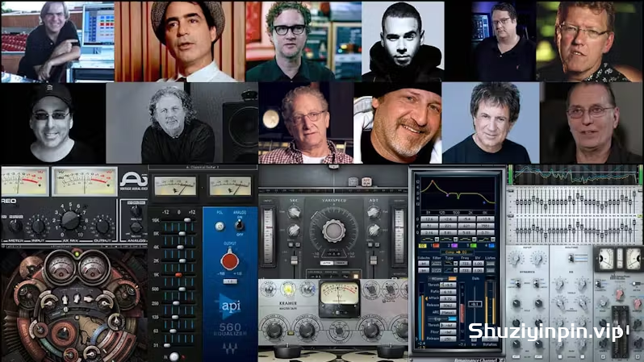Click the api logo on the 560 equalizer
Image resolution: width=644 pixels, height=362 pixels.
click(230, 306)
